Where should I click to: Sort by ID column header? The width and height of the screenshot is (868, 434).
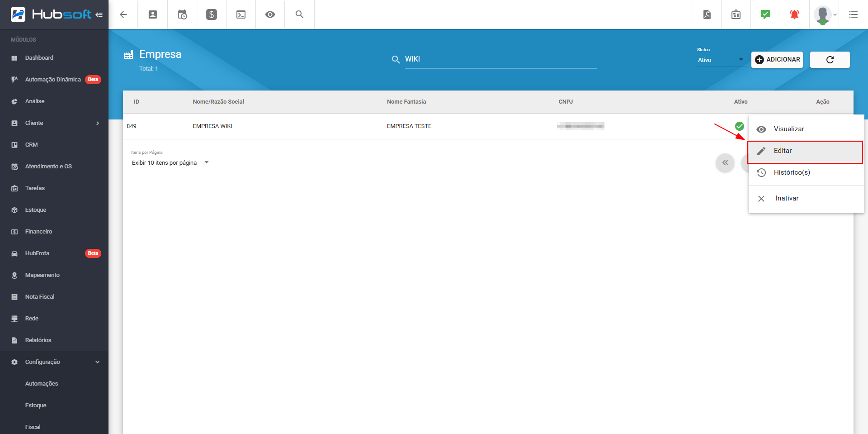click(137, 102)
